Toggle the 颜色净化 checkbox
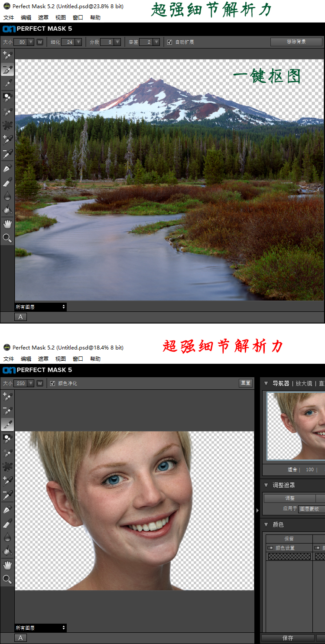This screenshot has width=325, height=644. (52, 383)
